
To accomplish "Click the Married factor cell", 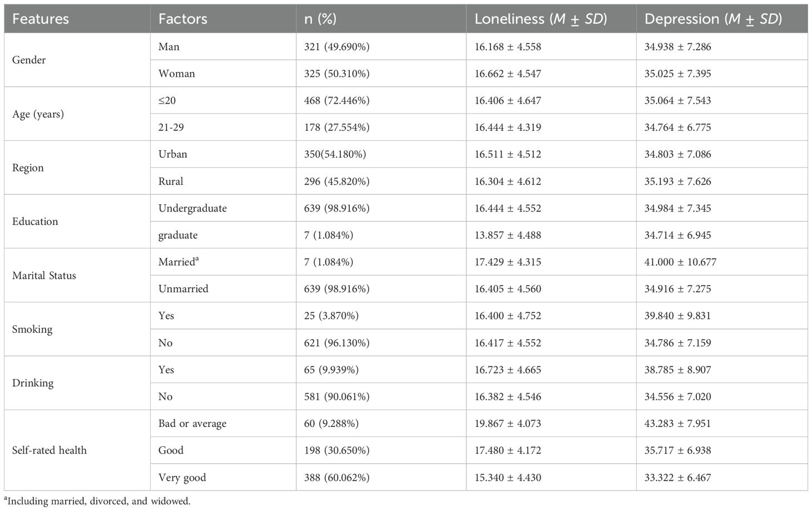I will click(178, 262).
